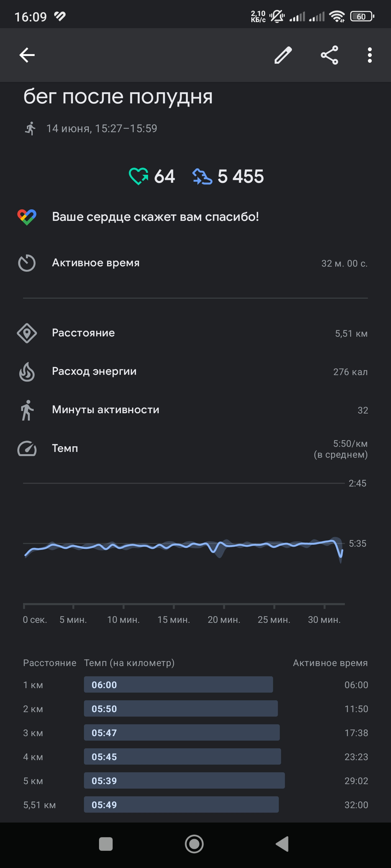This screenshot has height=868, width=391.
Task: Tap the back arrow icon
Action: coord(27,55)
